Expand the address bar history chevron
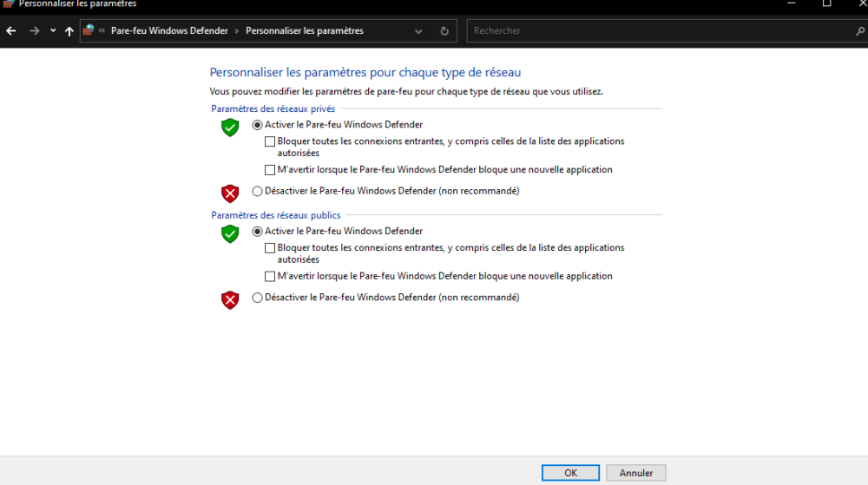The image size is (868, 485). point(418,31)
